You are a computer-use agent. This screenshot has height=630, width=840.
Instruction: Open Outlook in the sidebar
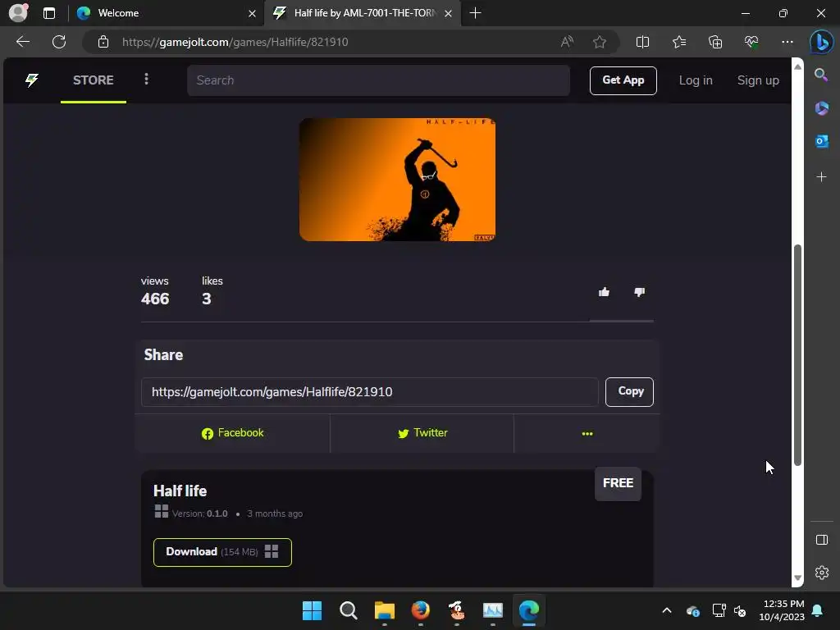[821, 141]
